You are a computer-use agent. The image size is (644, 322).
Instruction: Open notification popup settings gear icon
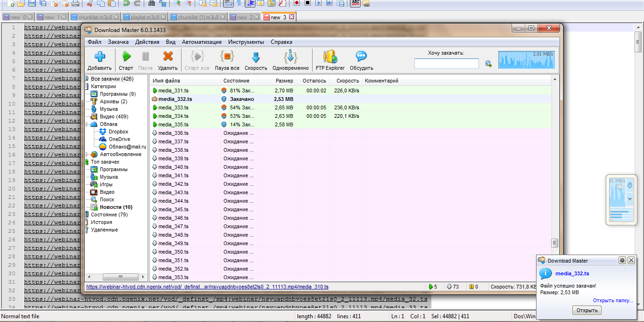pos(622,260)
